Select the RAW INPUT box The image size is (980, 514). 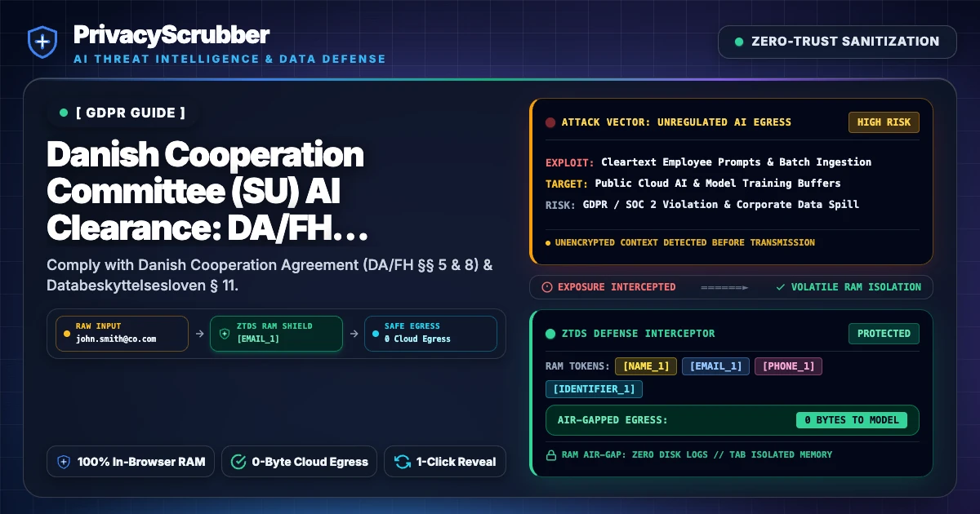coord(122,334)
